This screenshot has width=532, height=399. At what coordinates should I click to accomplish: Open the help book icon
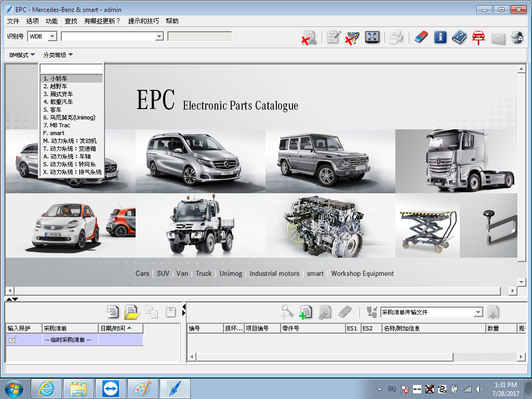pyautogui.click(x=459, y=37)
